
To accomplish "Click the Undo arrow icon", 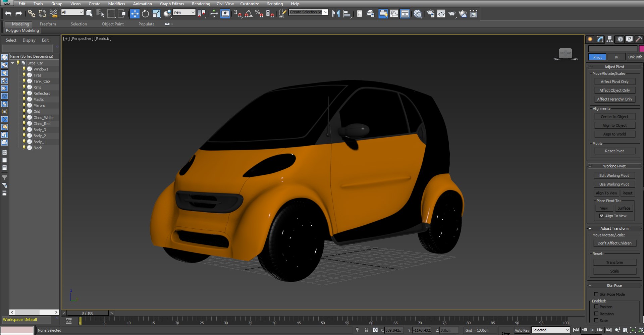I will [x=8, y=13].
